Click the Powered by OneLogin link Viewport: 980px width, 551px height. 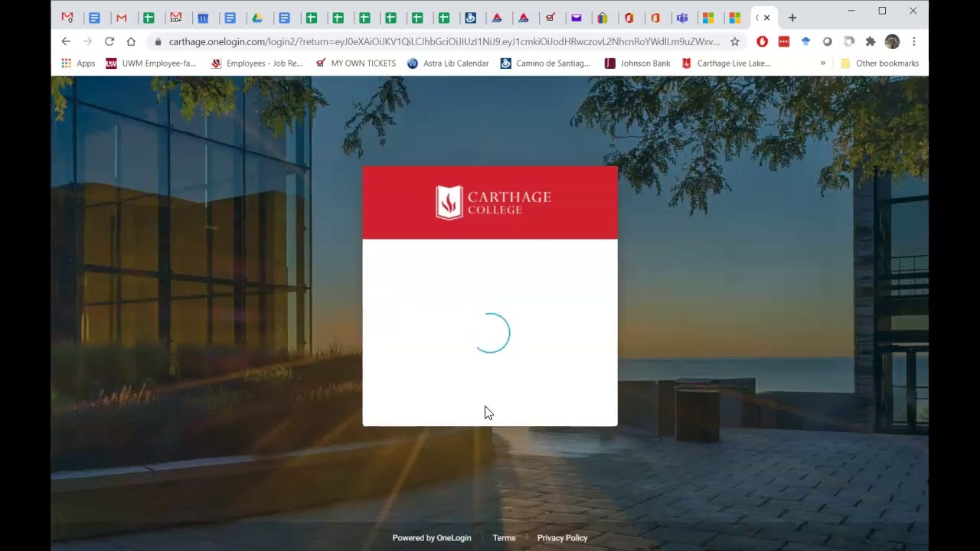click(x=432, y=538)
